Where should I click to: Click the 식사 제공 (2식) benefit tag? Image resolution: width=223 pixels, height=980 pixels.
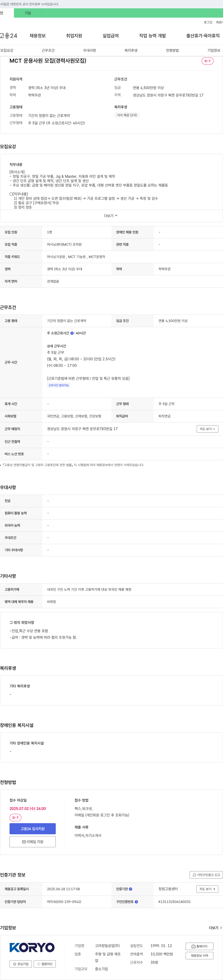127,115
